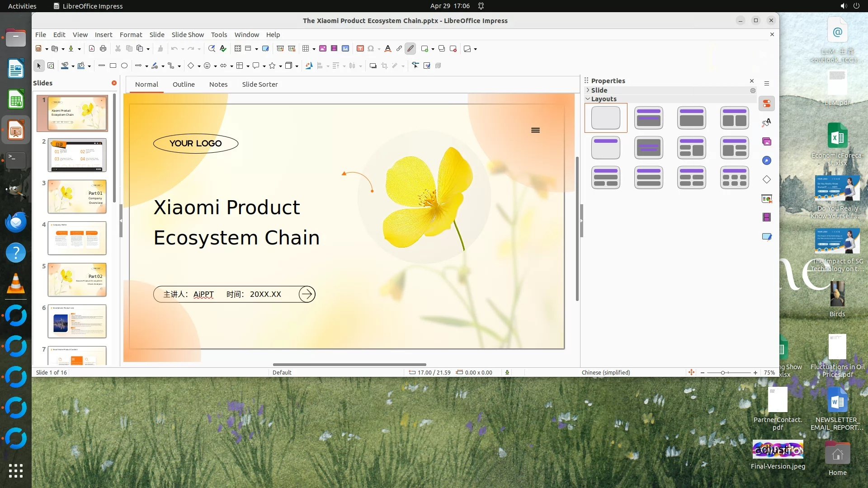Viewport: 868px width, 488px height.
Task: Click the zoom slider in status bar
Action: coord(723,373)
